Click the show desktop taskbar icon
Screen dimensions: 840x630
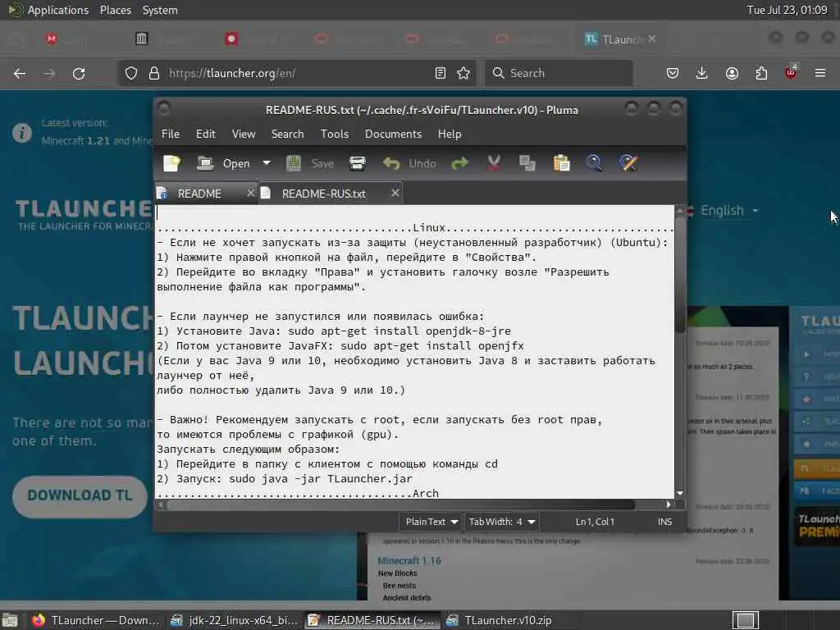click(10, 621)
